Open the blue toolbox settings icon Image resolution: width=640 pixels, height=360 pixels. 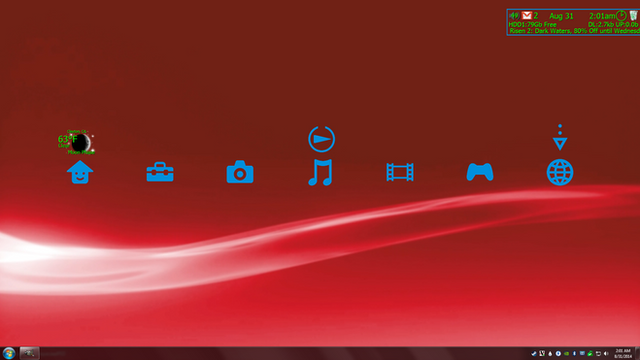pyautogui.click(x=160, y=172)
